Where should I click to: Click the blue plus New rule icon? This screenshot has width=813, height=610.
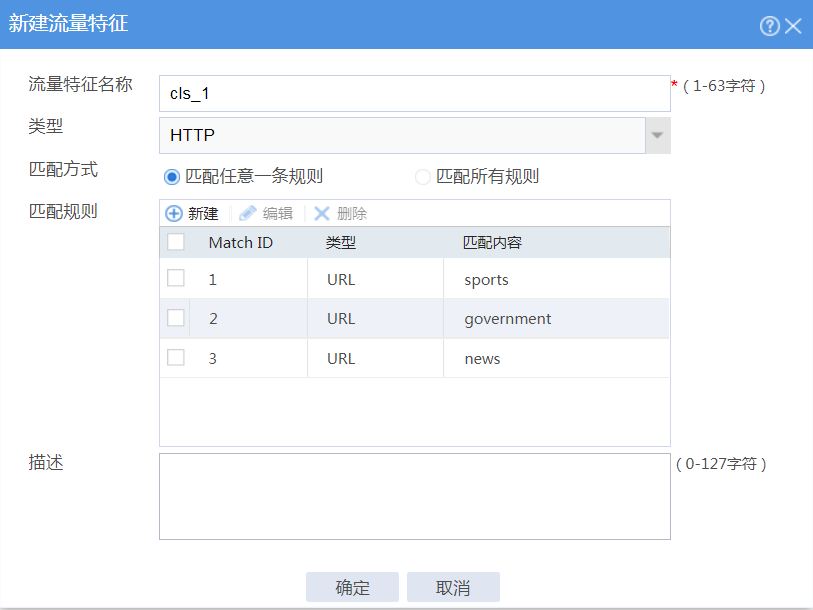click(x=174, y=213)
